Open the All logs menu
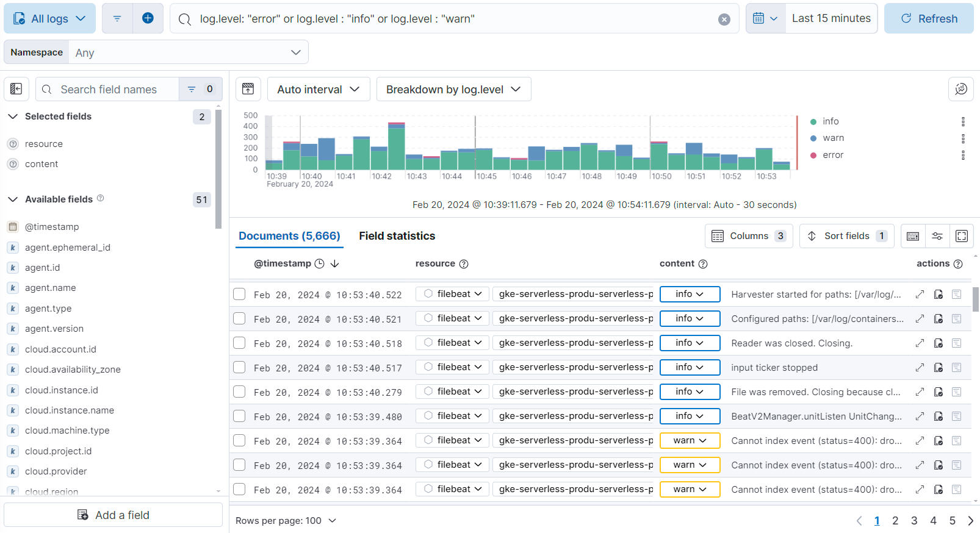 [49, 18]
